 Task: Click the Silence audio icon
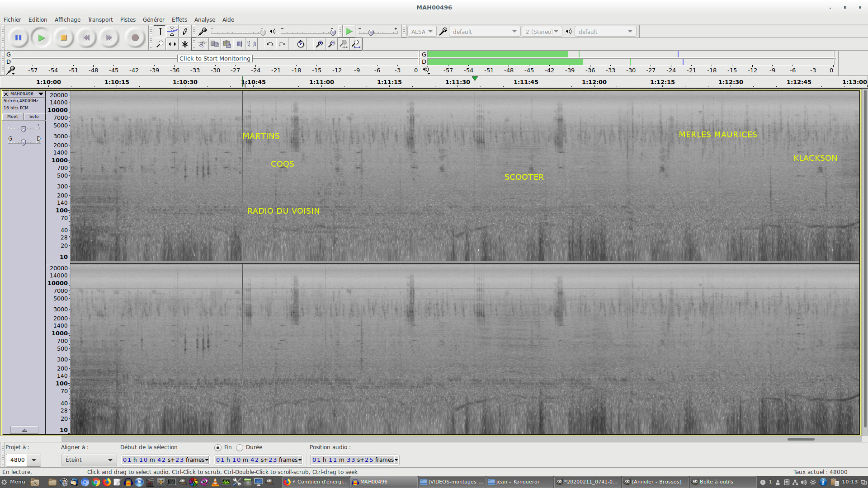click(251, 44)
